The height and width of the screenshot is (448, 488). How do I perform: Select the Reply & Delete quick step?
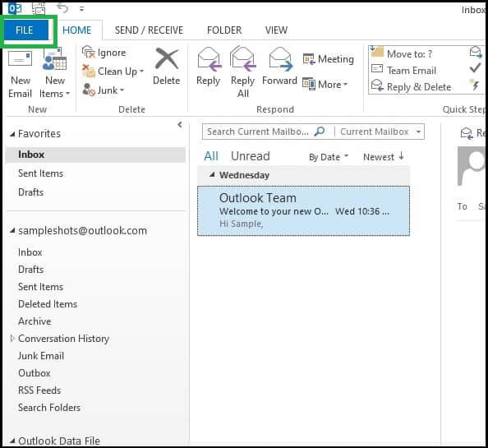(x=411, y=87)
